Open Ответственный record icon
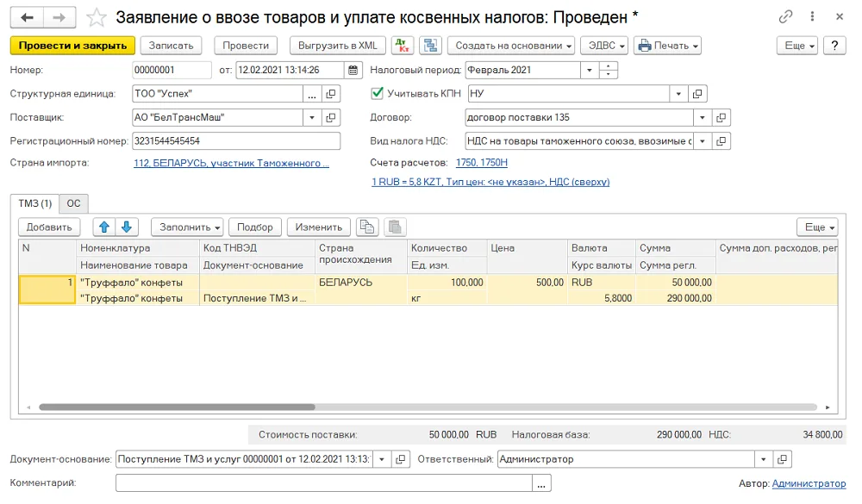 pyautogui.click(x=783, y=459)
